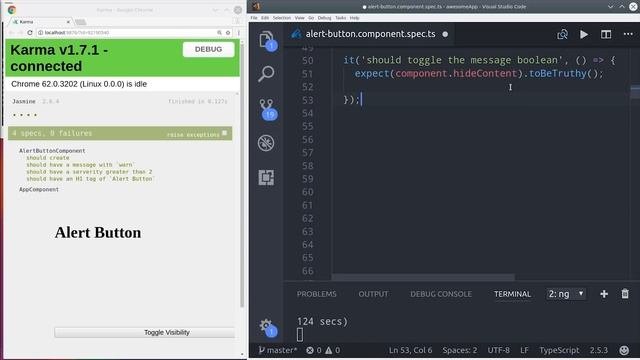
Task: Kill the terminal with the trash icon
Action: click(x=625, y=294)
